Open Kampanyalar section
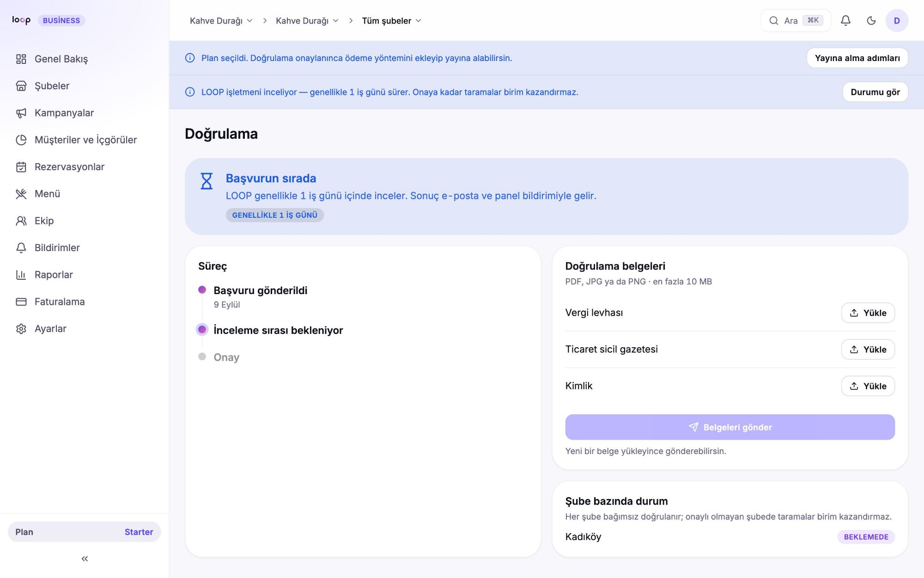The image size is (924, 578). coord(85,113)
